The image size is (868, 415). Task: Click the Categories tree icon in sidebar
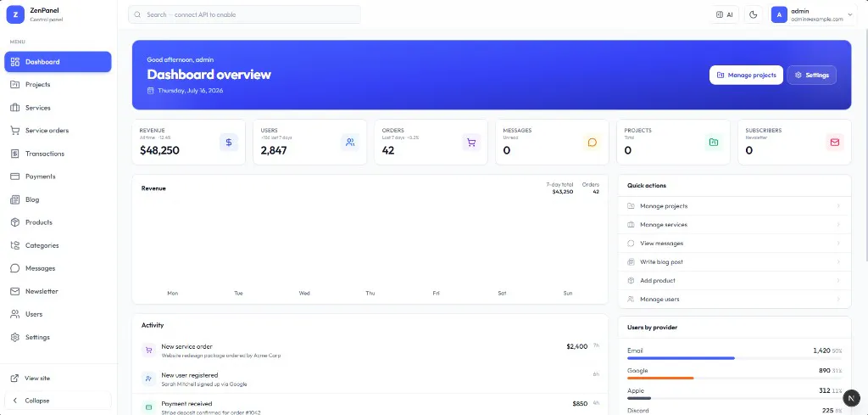15,245
